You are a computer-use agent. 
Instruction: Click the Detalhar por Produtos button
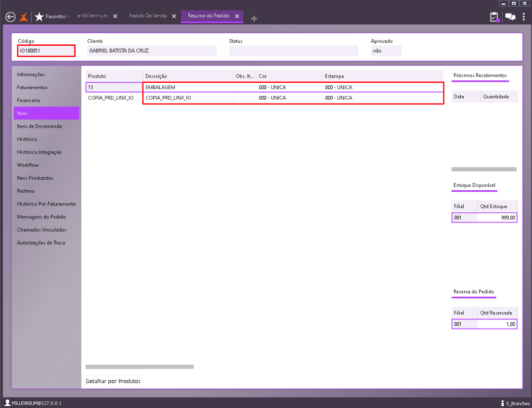click(113, 381)
